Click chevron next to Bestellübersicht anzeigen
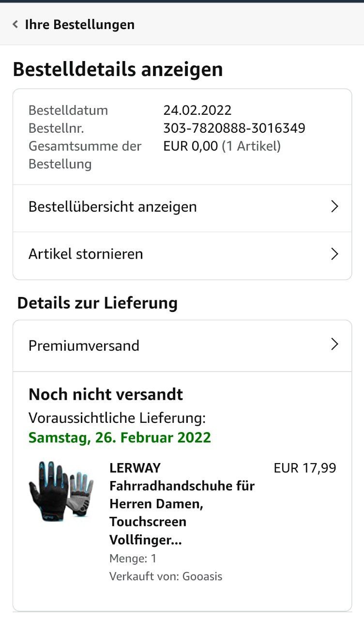The image size is (364, 620). pyautogui.click(x=334, y=207)
